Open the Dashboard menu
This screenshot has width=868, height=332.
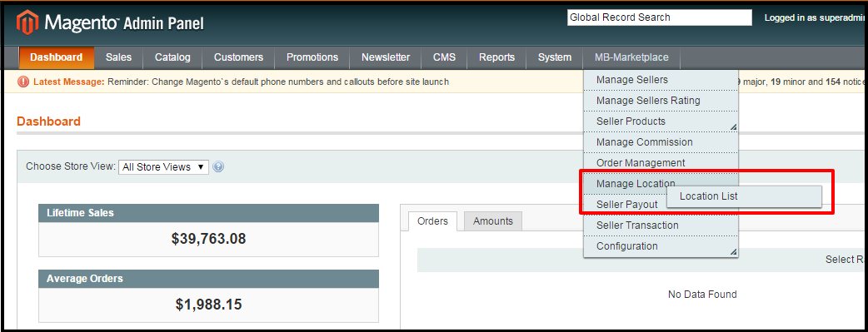(57, 57)
